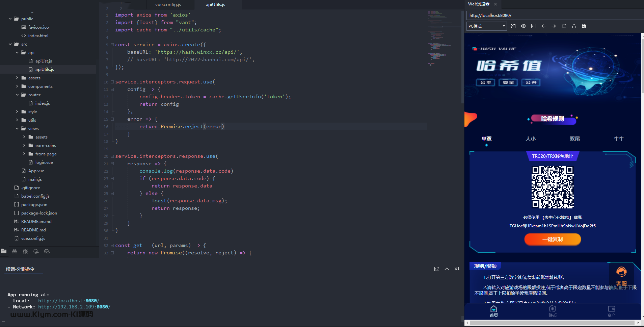
Task: Fold the else block at line 25
Action: click(x=112, y=194)
